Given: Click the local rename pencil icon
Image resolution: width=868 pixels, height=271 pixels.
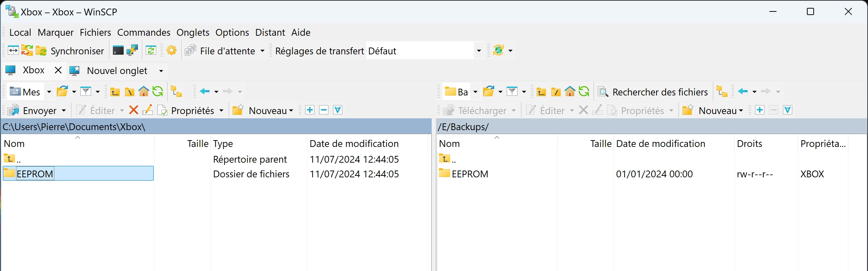Looking at the screenshot, I should 148,110.
